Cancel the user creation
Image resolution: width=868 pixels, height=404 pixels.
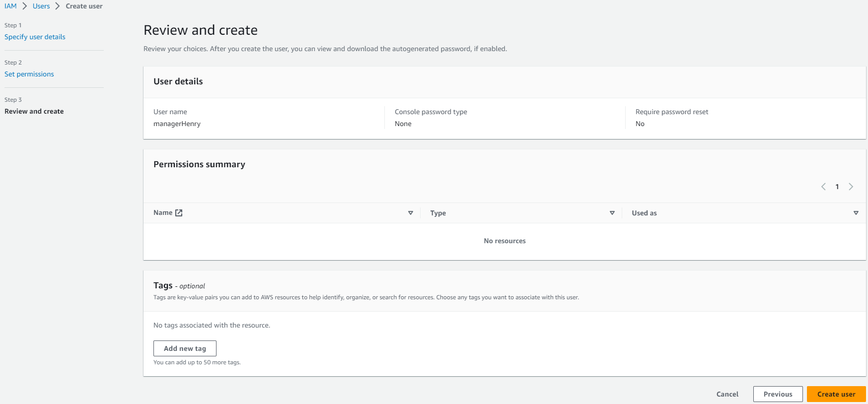tap(727, 394)
